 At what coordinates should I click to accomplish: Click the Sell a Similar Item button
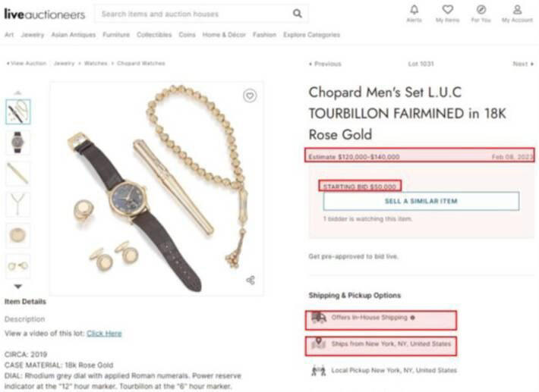click(421, 201)
